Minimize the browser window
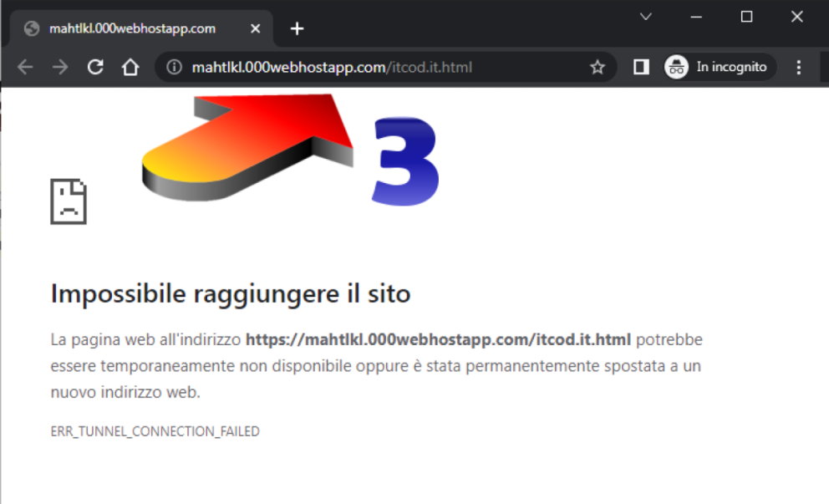Image resolution: width=829 pixels, height=504 pixels. click(696, 17)
